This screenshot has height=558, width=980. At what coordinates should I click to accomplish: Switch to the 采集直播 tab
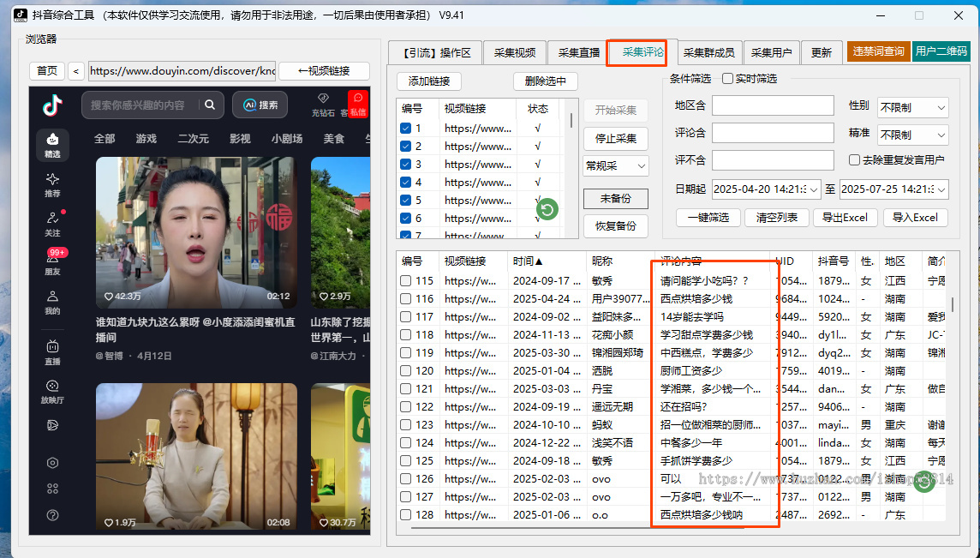pyautogui.click(x=579, y=52)
